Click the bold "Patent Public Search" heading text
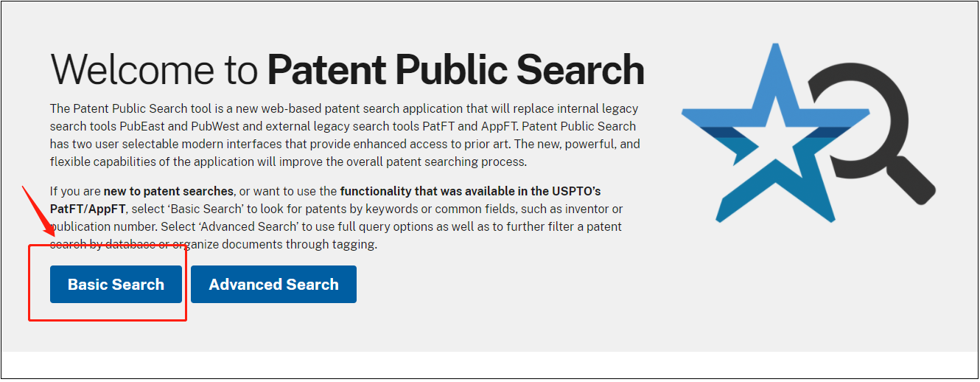 455,69
